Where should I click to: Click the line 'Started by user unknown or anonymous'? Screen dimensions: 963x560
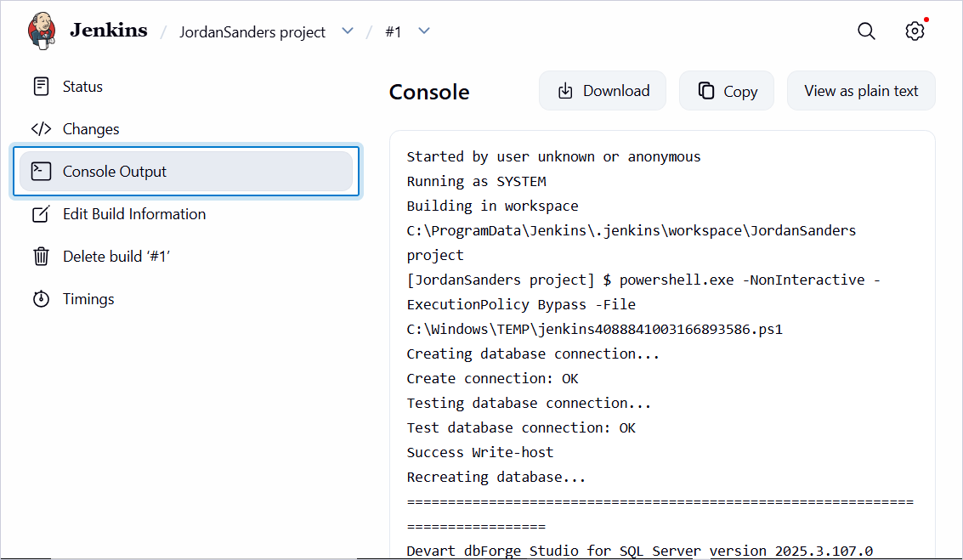click(x=553, y=157)
